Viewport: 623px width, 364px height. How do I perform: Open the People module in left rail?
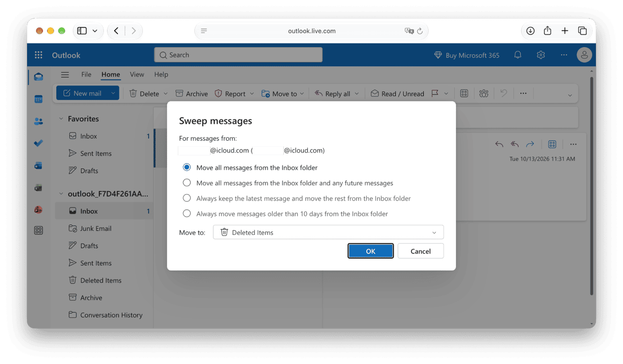(38, 121)
